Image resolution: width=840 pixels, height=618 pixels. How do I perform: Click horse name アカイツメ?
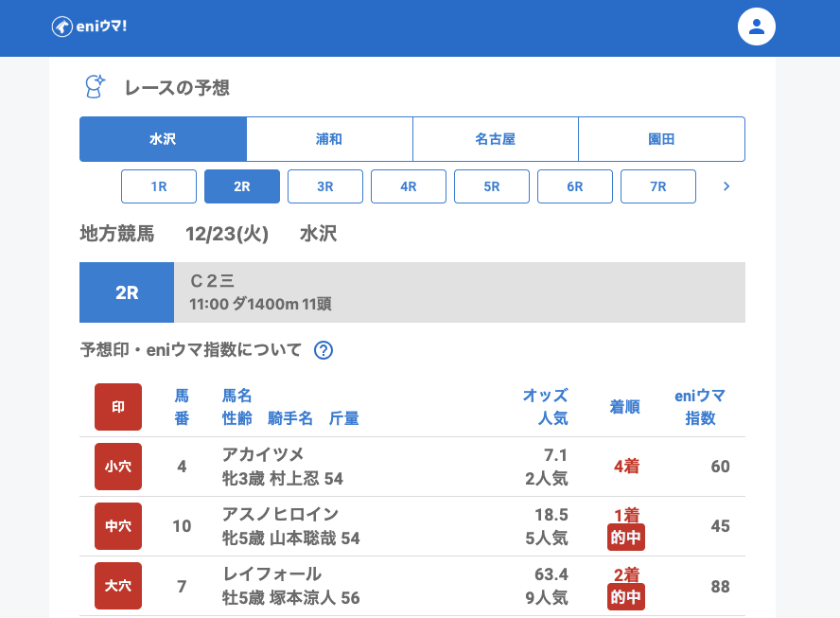coord(263,454)
